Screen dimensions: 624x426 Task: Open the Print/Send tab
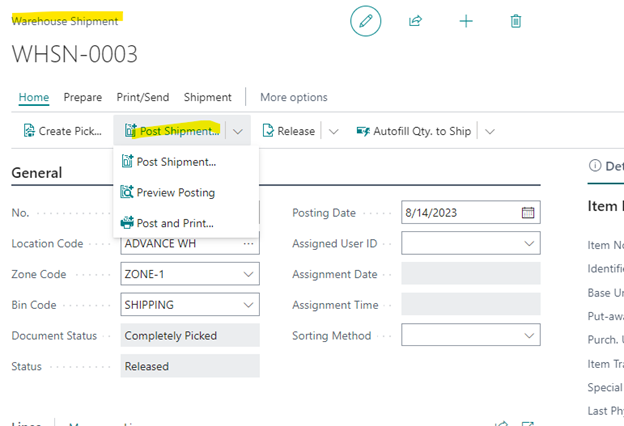tap(143, 97)
